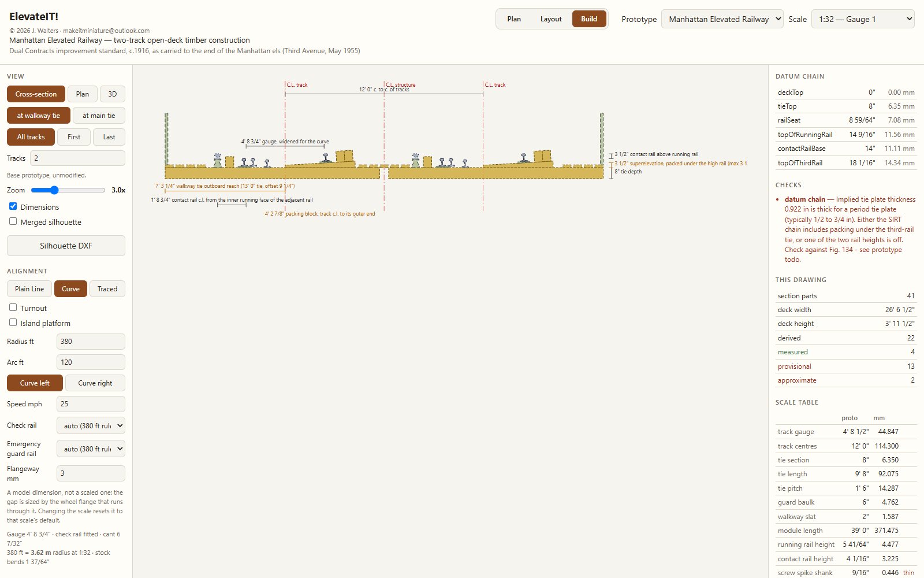Click the section parts row
The height and width of the screenshot is (578, 924).
click(x=846, y=296)
